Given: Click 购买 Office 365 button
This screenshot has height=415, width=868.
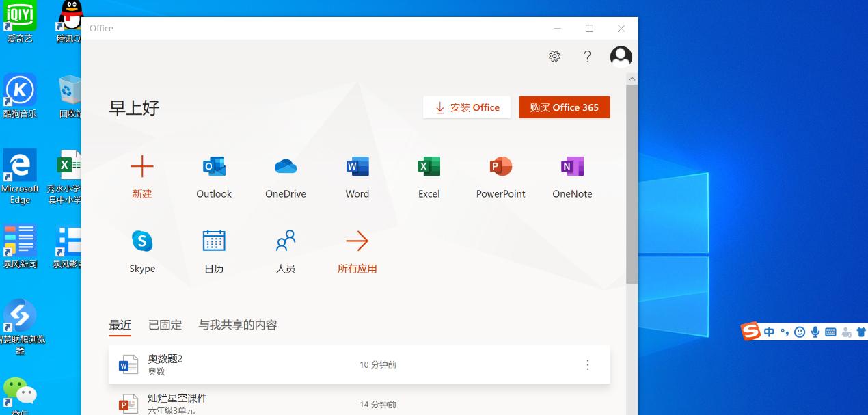Looking at the screenshot, I should (565, 107).
